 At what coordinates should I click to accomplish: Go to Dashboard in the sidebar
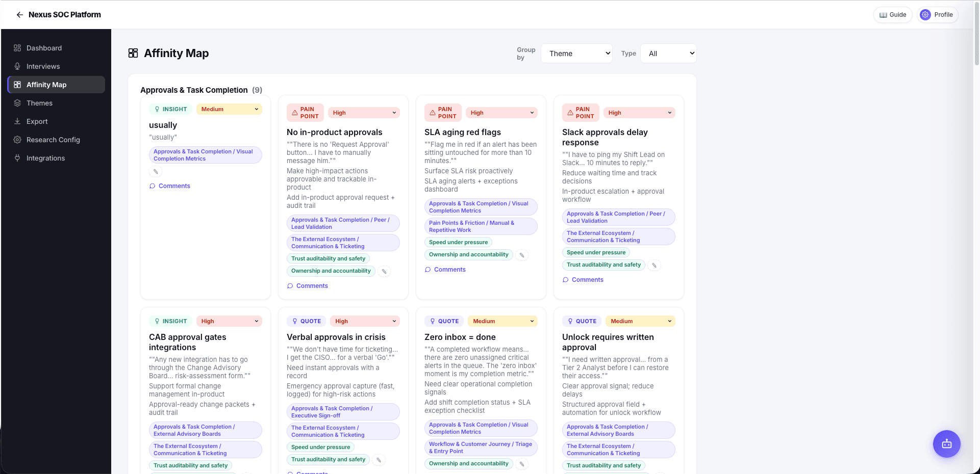tap(56, 48)
